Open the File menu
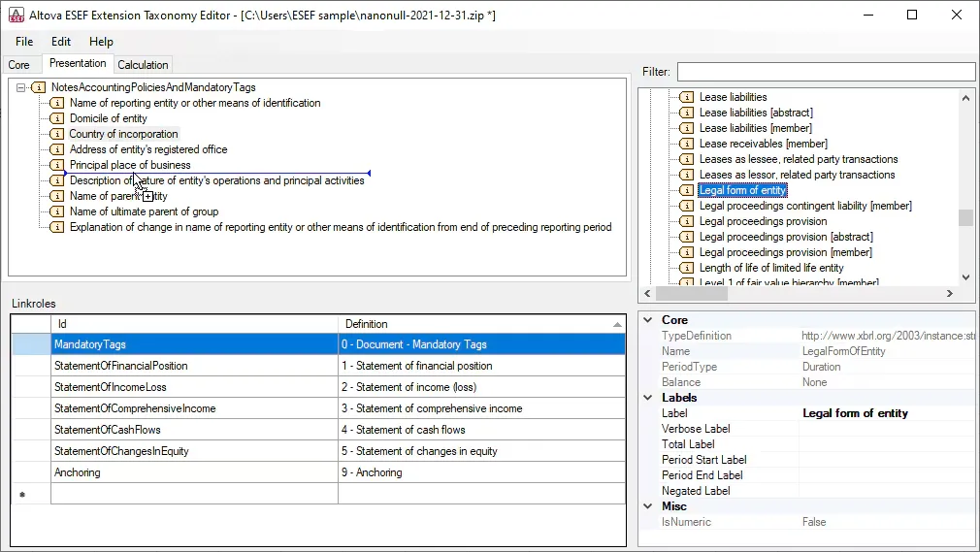 coord(24,42)
